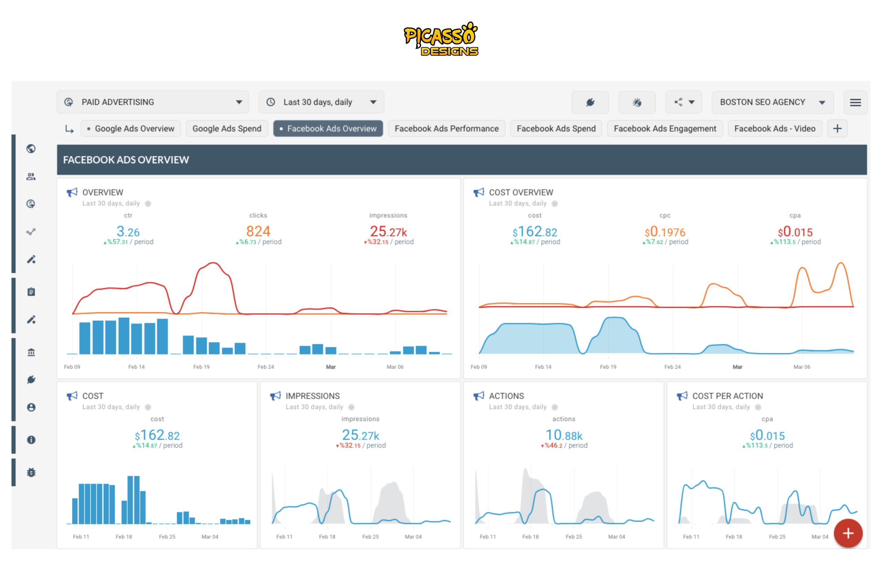Image resolution: width=882 pixels, height=588 pixels.
Task: Click the plug icon toolbar button
Action: pyautogui.click(x=590, y=102)
